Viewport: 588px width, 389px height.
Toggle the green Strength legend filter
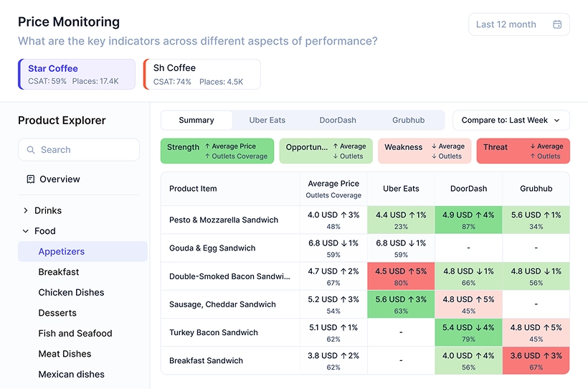click(x=217, y=151)
